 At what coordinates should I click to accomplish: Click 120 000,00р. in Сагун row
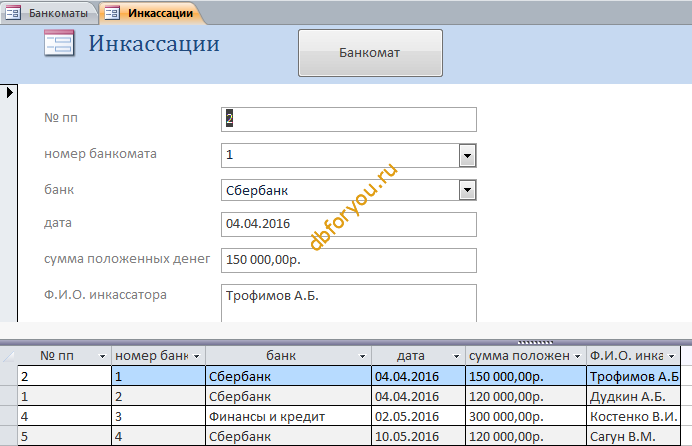(x=526, y=436)
